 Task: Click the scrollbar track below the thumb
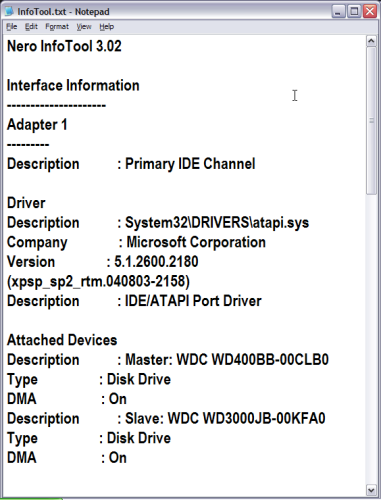371,338
